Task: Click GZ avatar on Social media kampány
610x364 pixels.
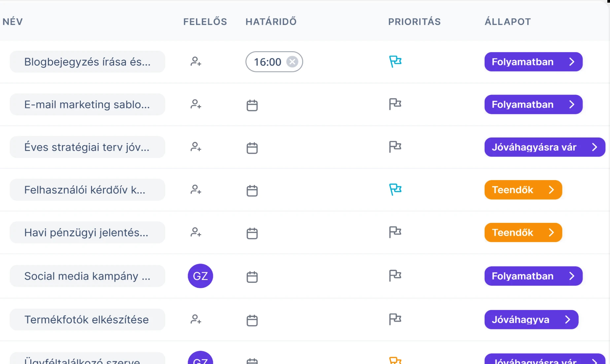Action: coord(200,276)
